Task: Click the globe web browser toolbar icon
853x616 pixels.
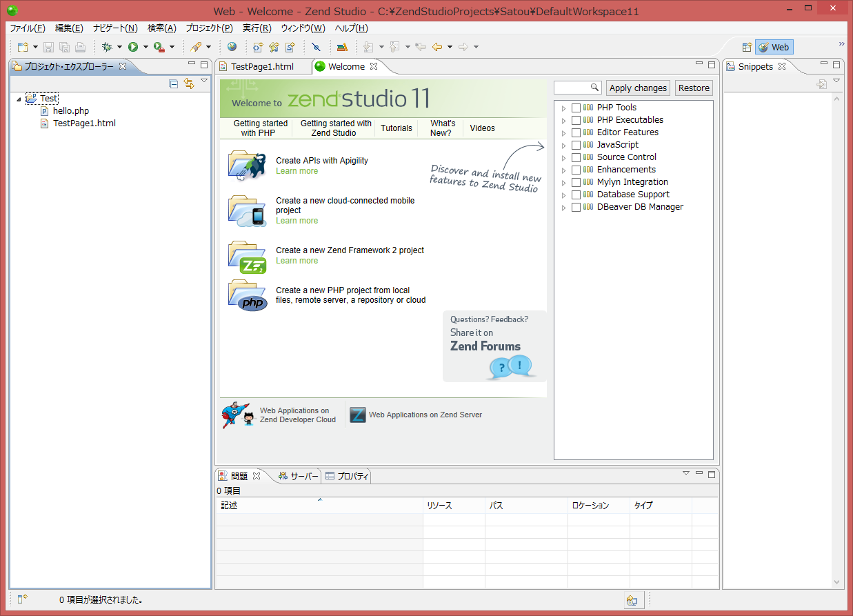Action: 232,47
